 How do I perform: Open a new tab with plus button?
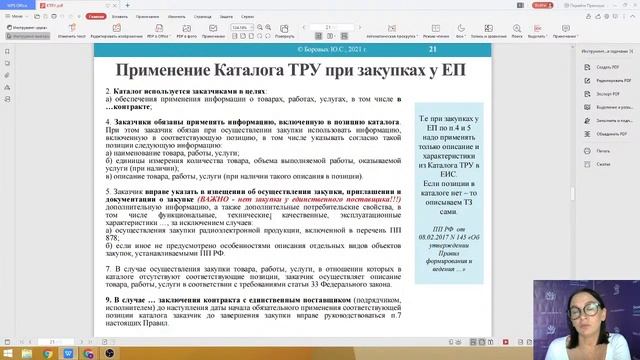(127, 5)
